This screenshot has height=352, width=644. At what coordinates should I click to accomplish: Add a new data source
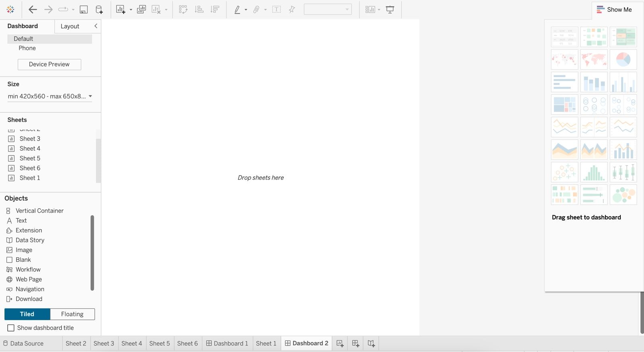(99, 10)
